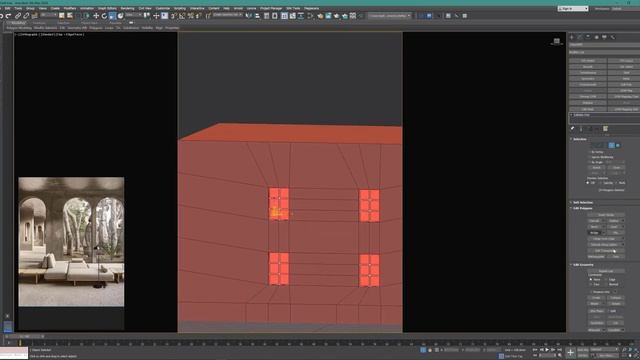
Task: Switch to the Utilities command panel tab
Action: click(613, 37)
